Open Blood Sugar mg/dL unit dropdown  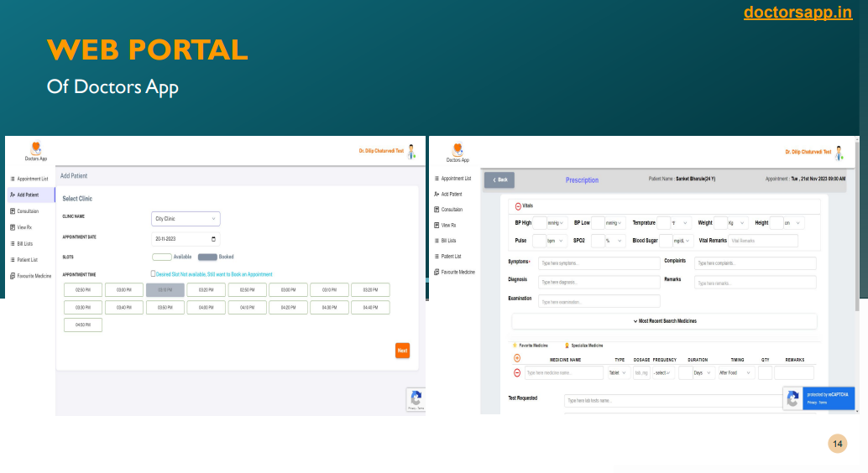(x=682, y=241)
